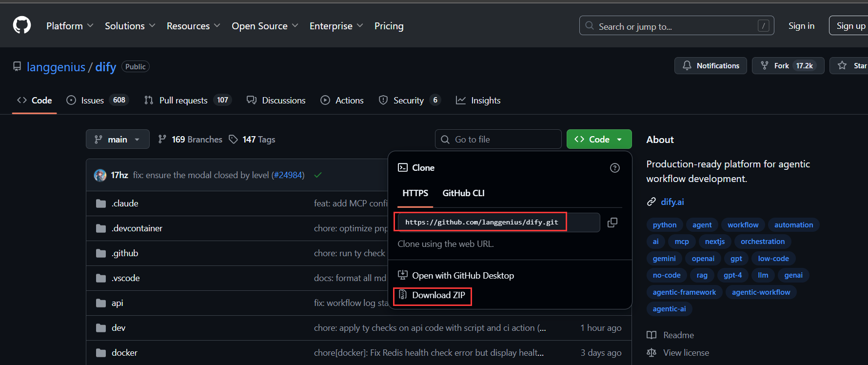Click the python topic tag
The image size is (868, 365).
click(664, 225)
